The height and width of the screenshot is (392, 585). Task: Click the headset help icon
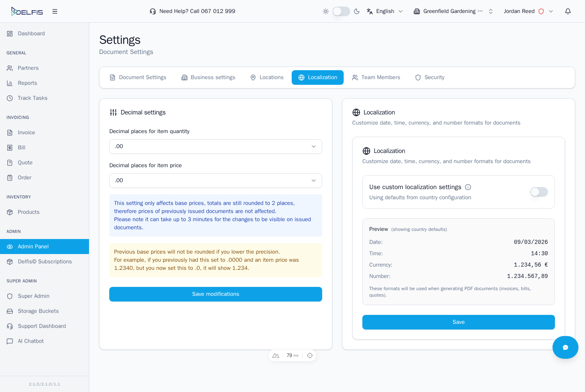[x=153, y=11]
